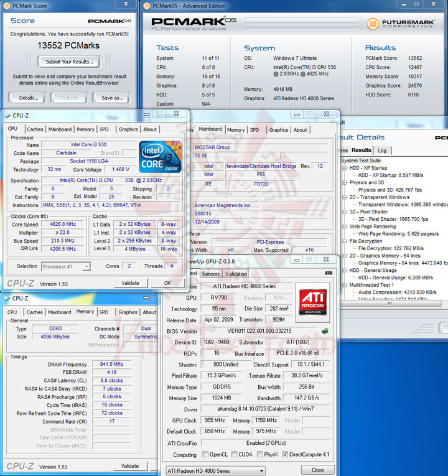Screen dimensions: 448x476
Task: Open the ATI Radeon HD 4800 Series dropdown
Action: [x=216, y=470]
